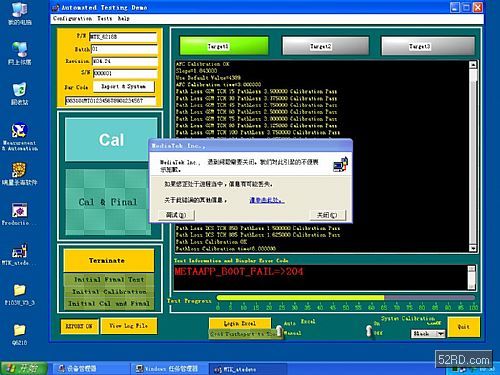Click the P/N input field
500x375 pixels.
coord(123,37)
